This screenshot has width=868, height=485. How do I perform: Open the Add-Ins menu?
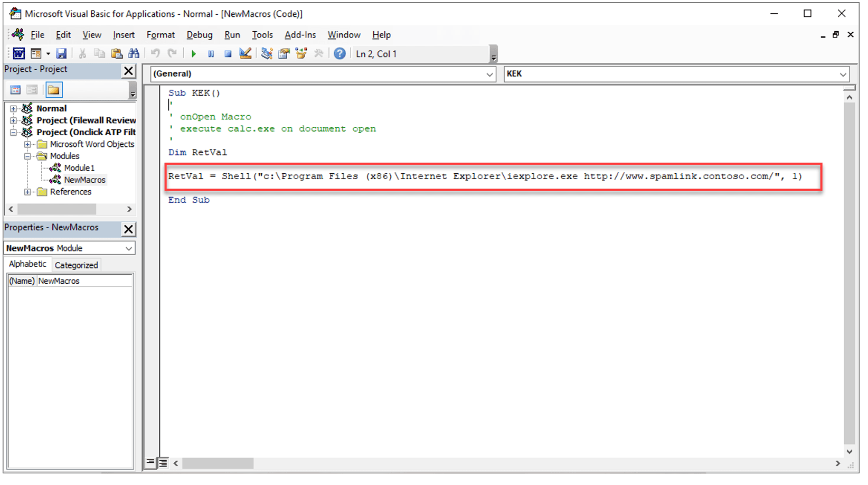coord(300,35)
